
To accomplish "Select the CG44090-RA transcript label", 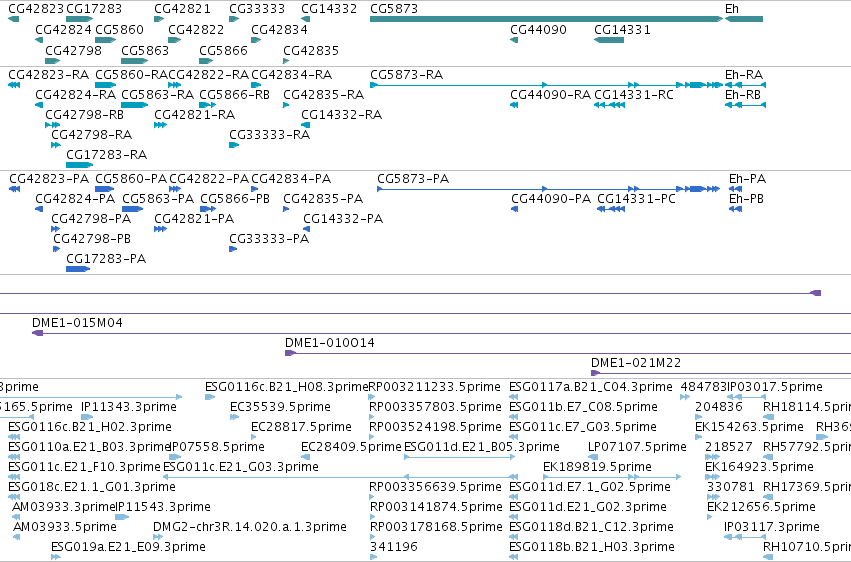I will pyautogui.click(x=550, y=94).
